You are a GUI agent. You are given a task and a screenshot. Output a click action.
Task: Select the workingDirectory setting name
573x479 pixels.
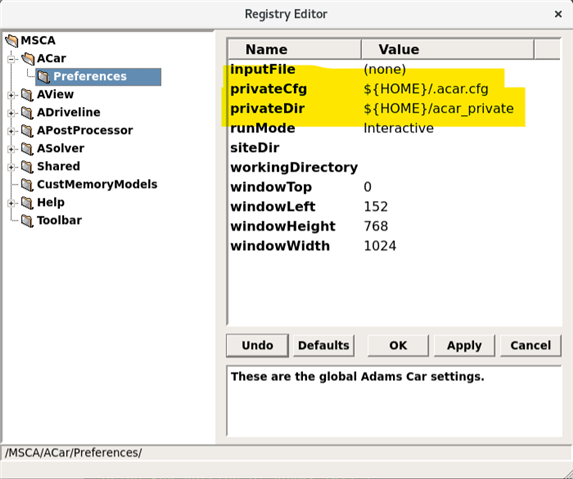click(294, 168)
